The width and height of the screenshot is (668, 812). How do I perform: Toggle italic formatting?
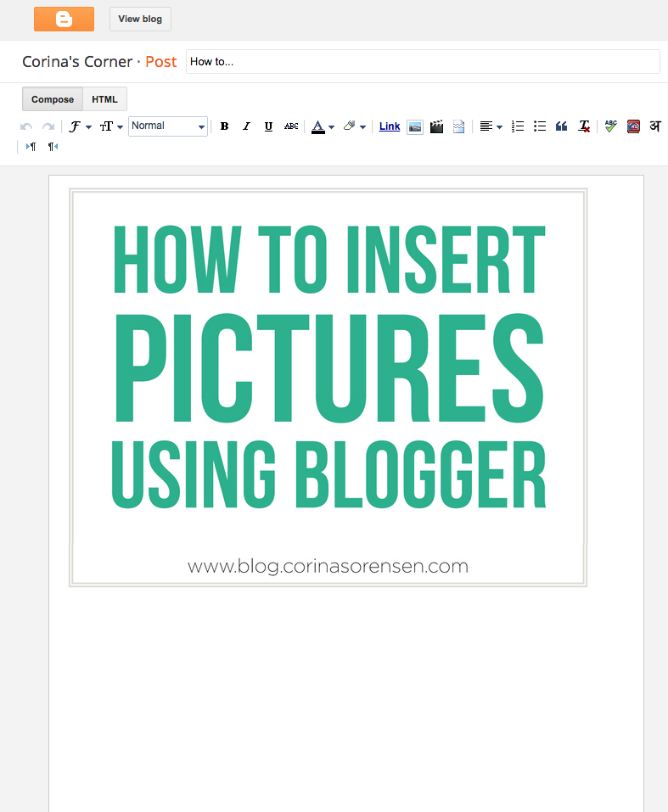click(x=247, y=126)
